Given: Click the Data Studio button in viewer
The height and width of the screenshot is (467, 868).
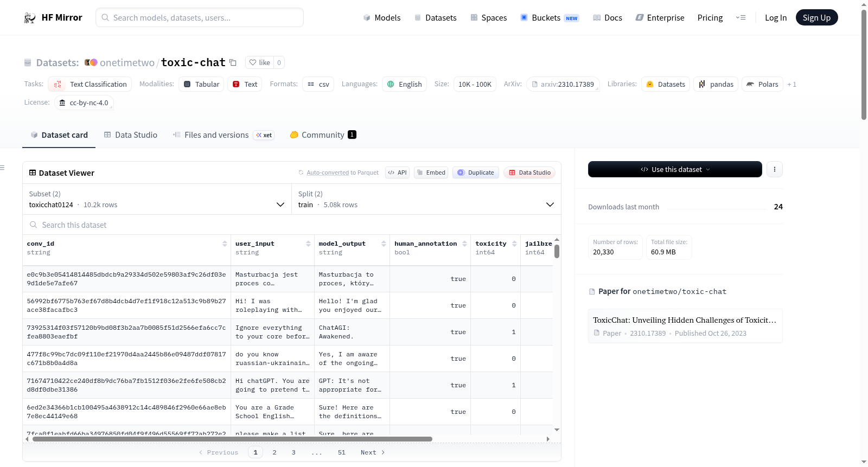Looking at the screenshot, I should click(529, 172).
